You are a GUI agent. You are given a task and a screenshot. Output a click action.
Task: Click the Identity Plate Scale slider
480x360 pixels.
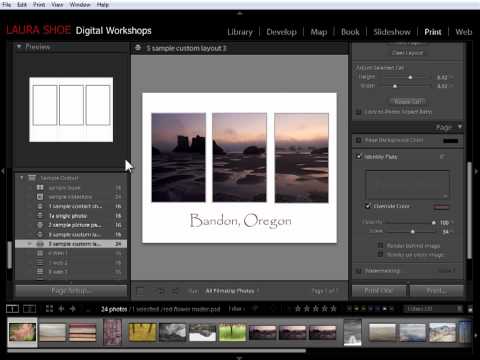click(x=412, y=231)
